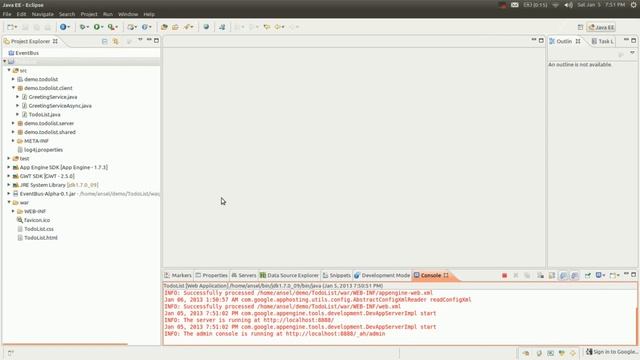Viewport: 640px width, 360px height.
Task: Select TodoList.html file
Action: coord(40,238)
